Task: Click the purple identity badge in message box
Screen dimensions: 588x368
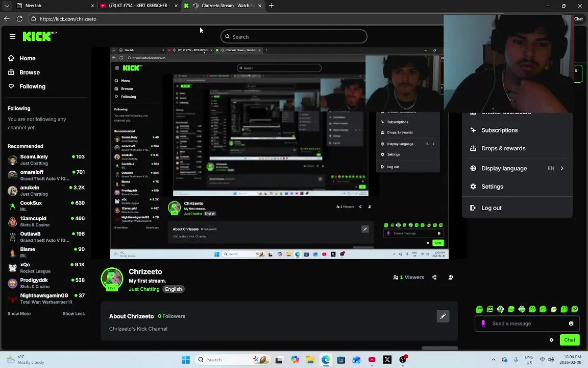Action: 483,324
